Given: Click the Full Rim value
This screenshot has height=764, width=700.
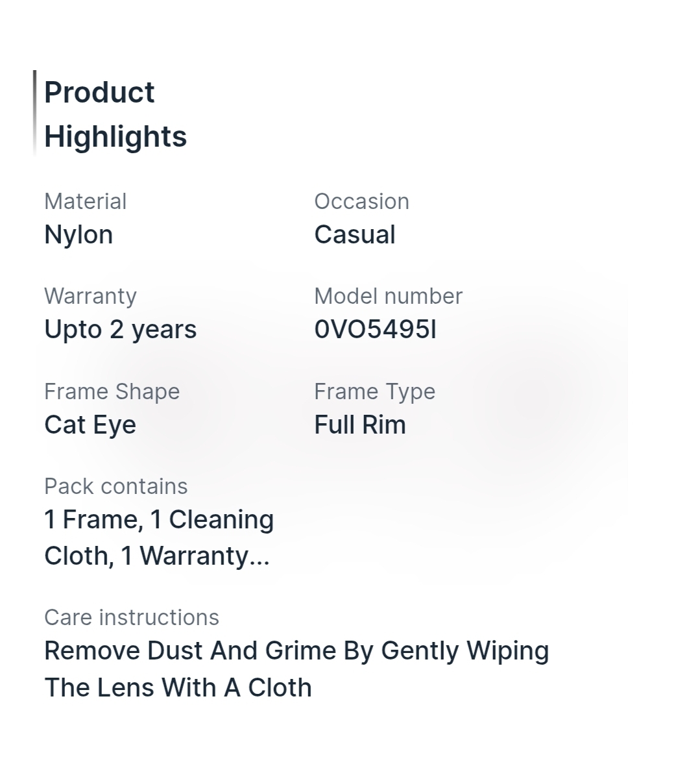Looking at the screenshot, I should pos(360,425).
